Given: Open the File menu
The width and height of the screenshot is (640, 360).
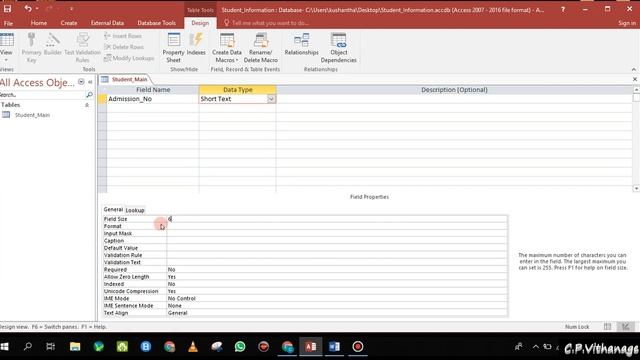Looking at the screenshot, I should [x=8, y=23].
